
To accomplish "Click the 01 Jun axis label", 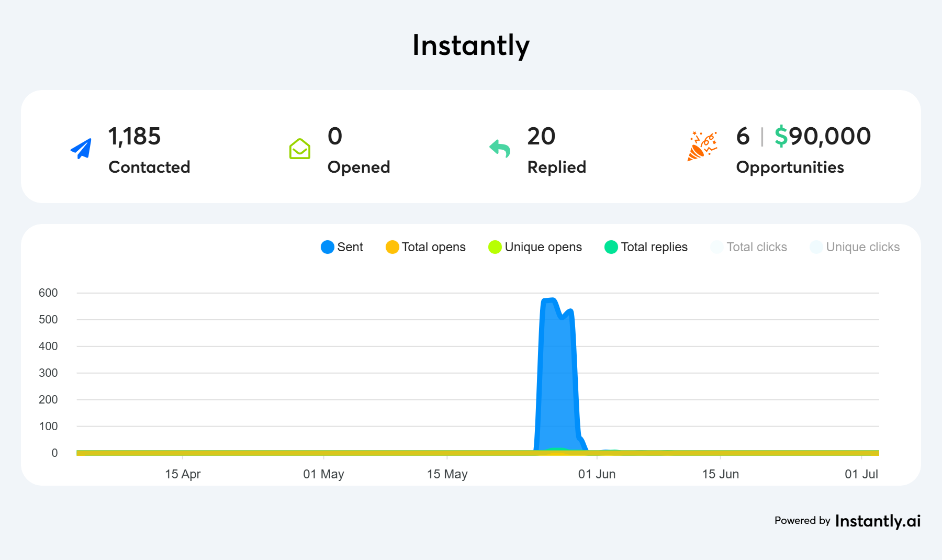I will click(x=597, y=474).
